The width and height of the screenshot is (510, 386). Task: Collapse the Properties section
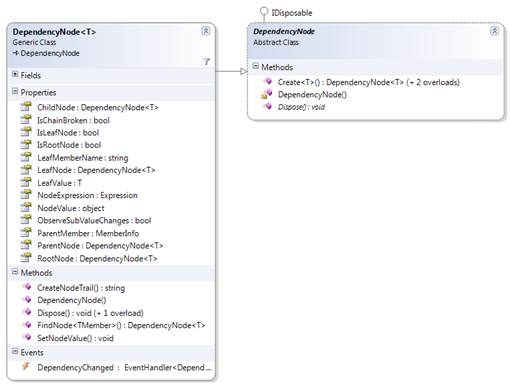tap(15, 91)
